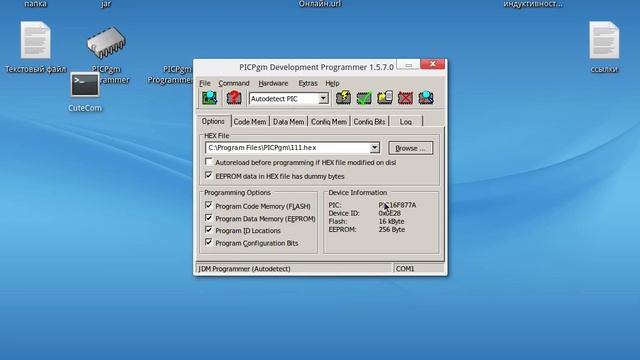The width and height of the screenshot is (640, 360).
Task: Click the JDM Programmer (Autodetect) status text
Action: [x=244, y=269]
